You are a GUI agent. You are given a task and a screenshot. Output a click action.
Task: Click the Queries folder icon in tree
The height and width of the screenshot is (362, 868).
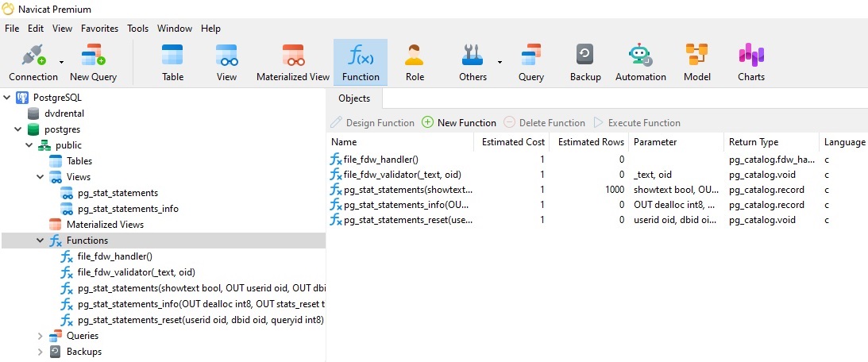pyautogui.click(x=56, y=336)
